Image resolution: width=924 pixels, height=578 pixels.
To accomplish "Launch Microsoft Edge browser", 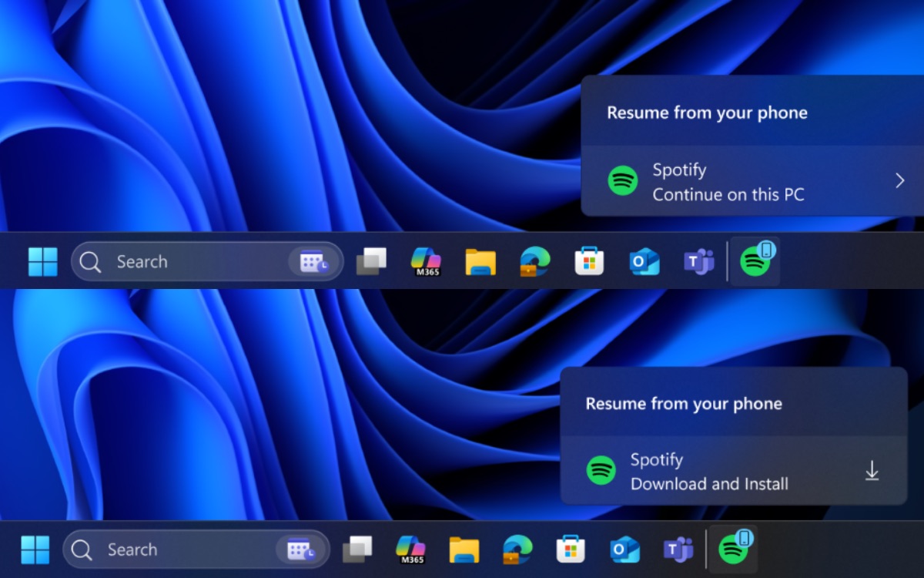I will (534, 261).
